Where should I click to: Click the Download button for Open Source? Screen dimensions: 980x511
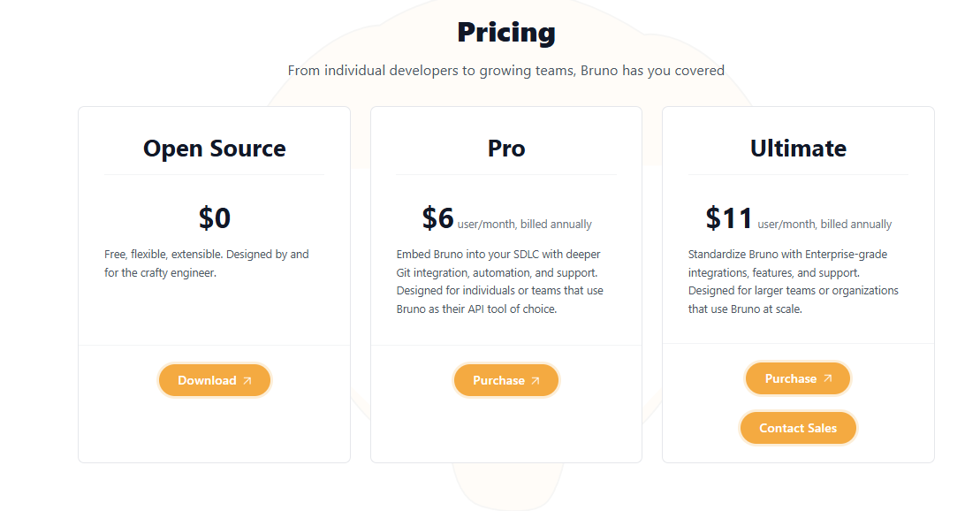215,380
